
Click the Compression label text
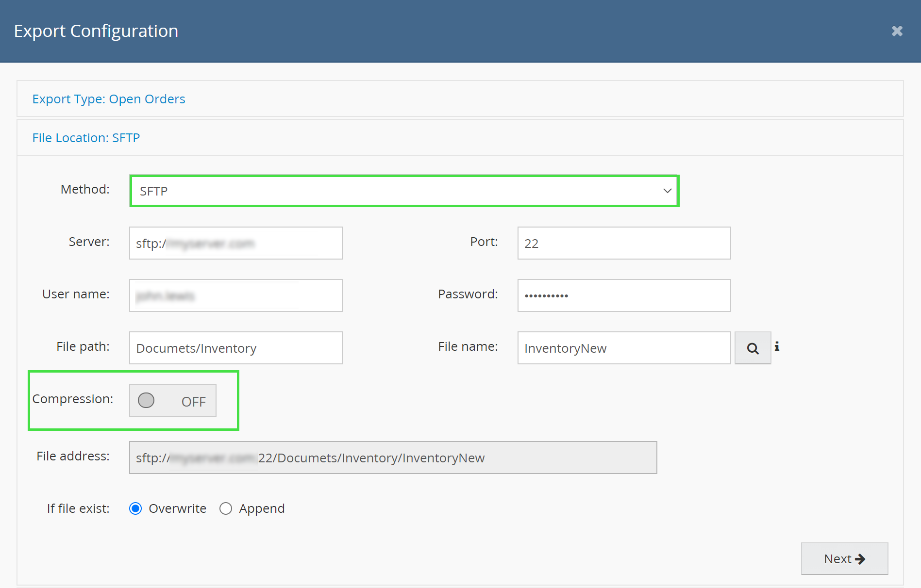73,399
